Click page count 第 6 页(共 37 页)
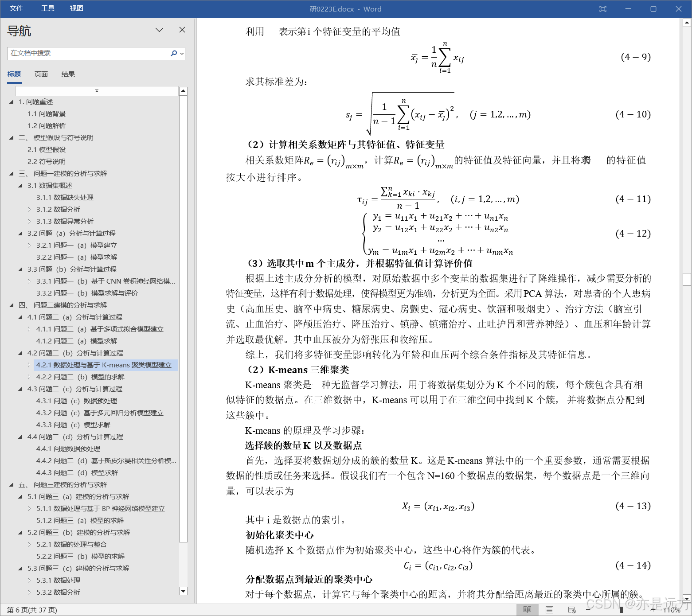This screenshot has height=616, width=692. 32,610
